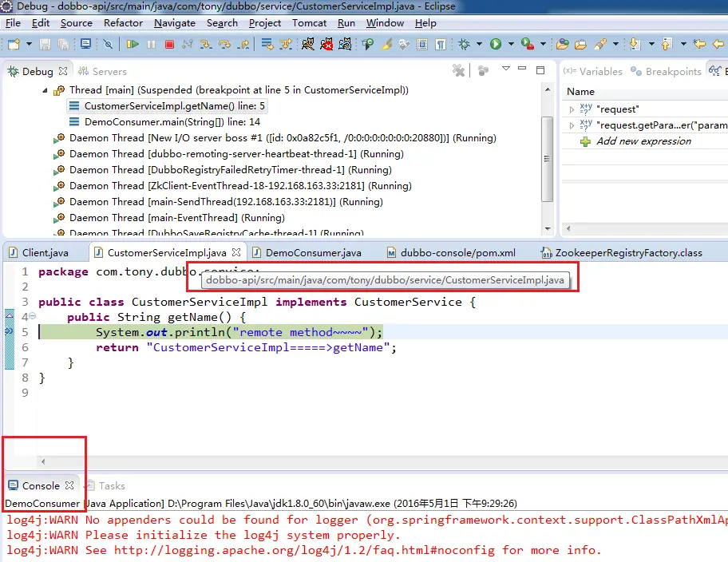Click the Save All icon

63,44
